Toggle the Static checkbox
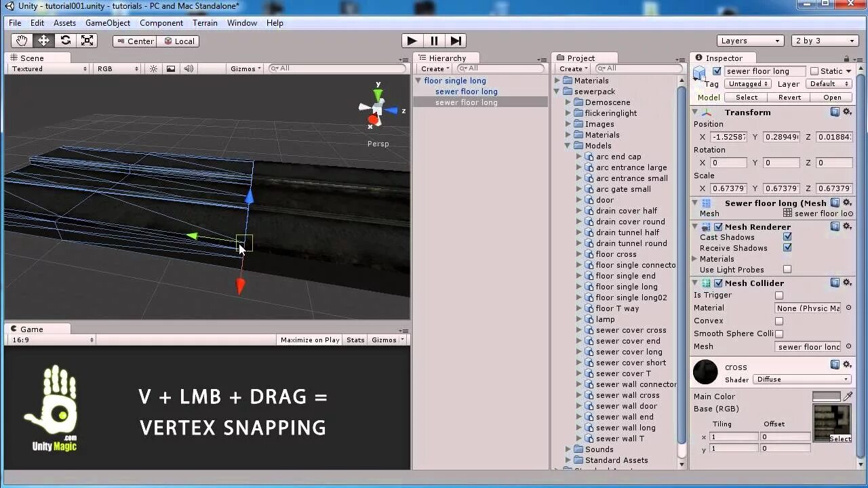Screen dimensions: 868x488 pyautogui.click(x=814, y=71)
